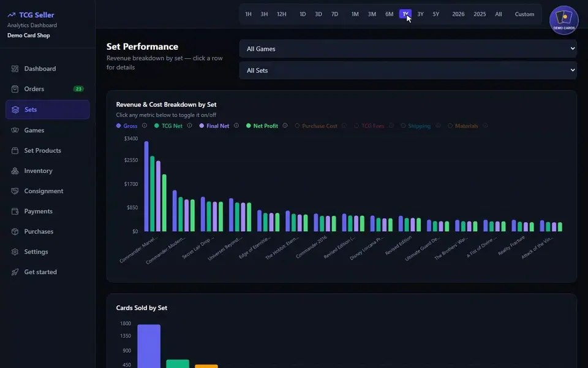This screenshot has height=368, width=588.
Task: Select the 3Y time range
Action: pos(420,14)
